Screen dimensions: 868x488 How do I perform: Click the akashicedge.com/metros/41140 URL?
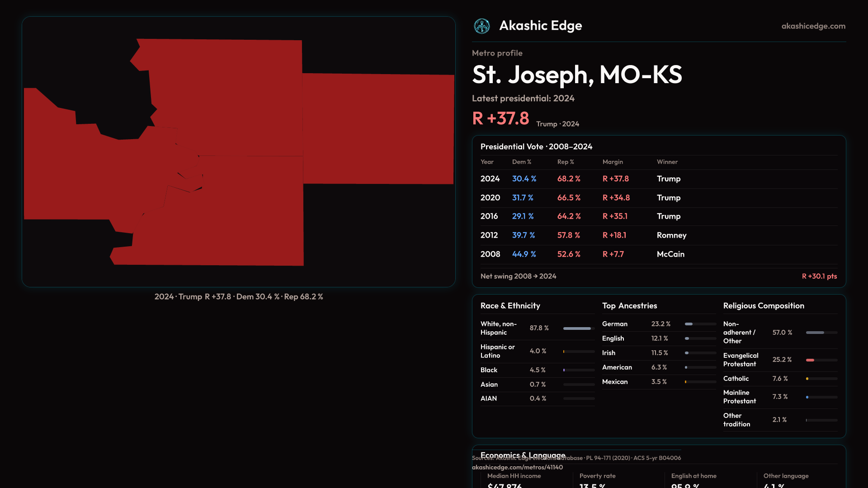[x=517, y=467]
